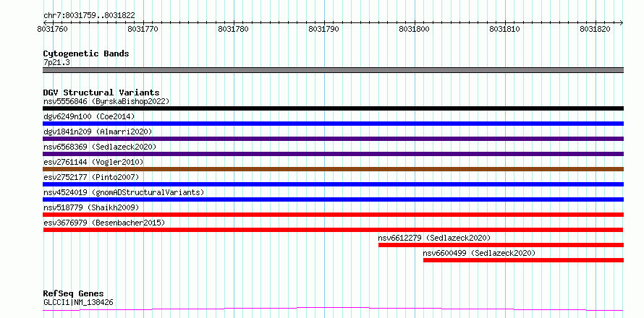The height and width of the screenshot is (318, 644).
Task: Open the nsv6568369 (Sedlazeck2020) label
Action: pos(100,147)
